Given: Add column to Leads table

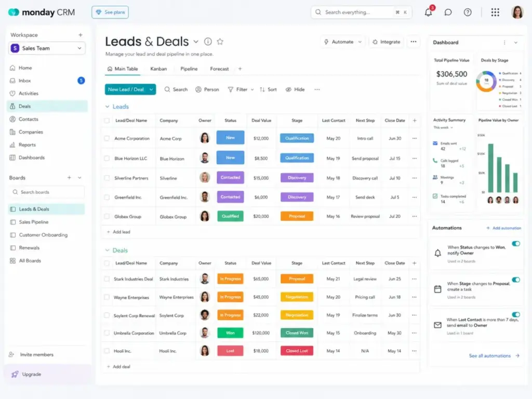Looking at the screenshot, I should (x=414, y=121).
